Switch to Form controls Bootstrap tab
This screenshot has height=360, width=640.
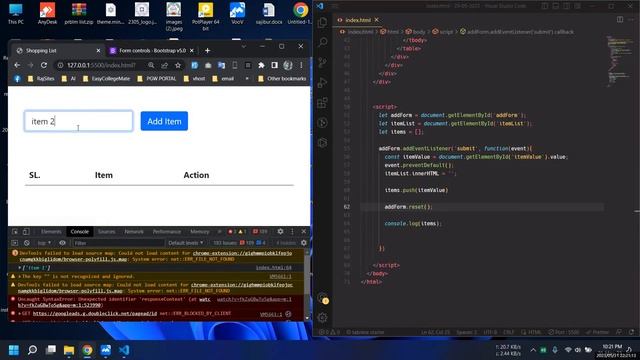[151, 51]
